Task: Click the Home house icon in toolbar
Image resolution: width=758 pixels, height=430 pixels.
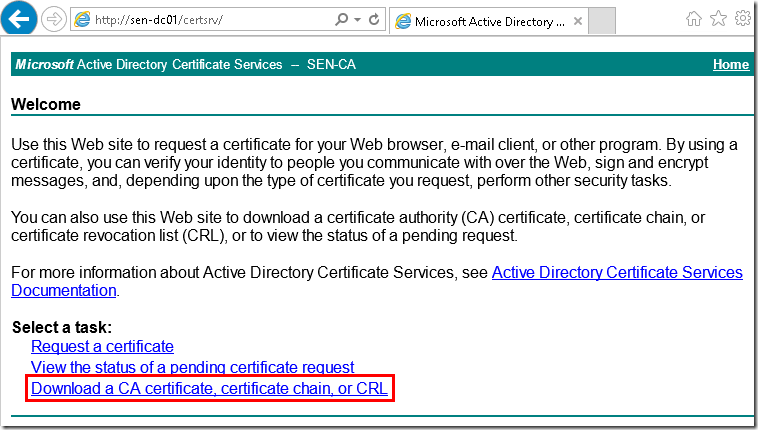Action: point(694,19)
